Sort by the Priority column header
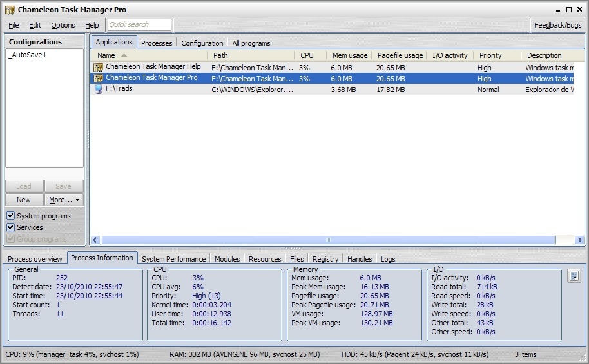The image size is (589, 364). click(497, 55)
